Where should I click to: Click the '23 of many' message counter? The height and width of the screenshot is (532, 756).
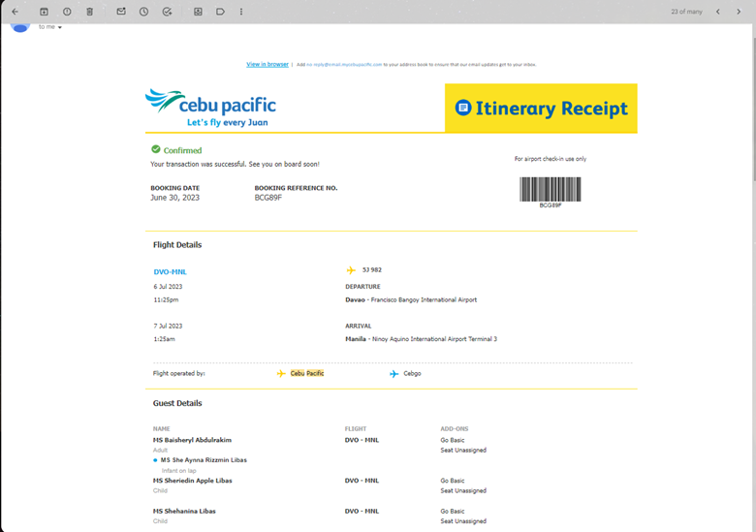click(686, 12)
